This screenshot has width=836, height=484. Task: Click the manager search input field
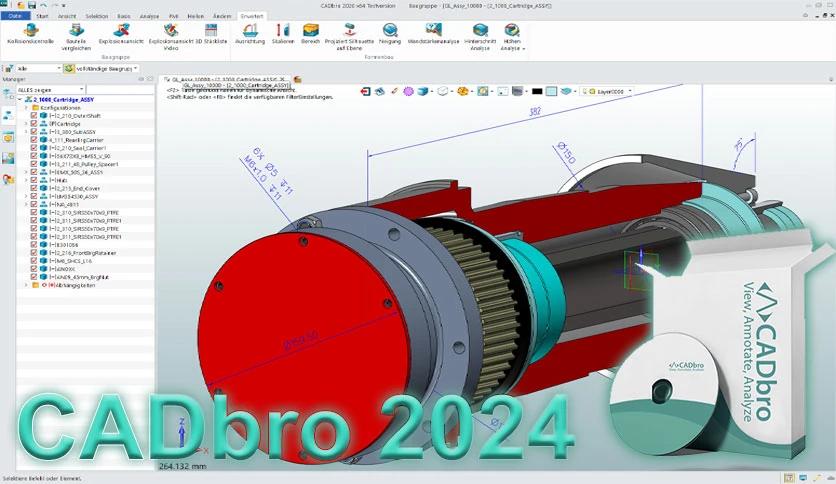(x=120, y=90)
